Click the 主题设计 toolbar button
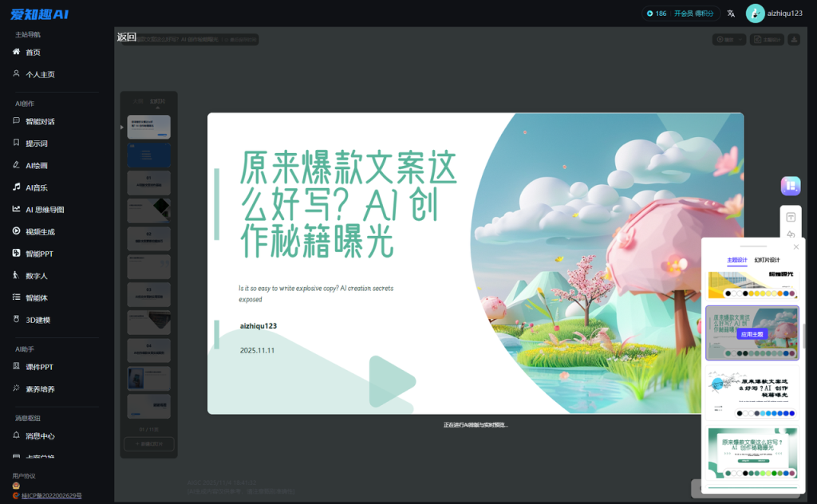This screenshot has height=504, width=817. click(x=767, y=40)
